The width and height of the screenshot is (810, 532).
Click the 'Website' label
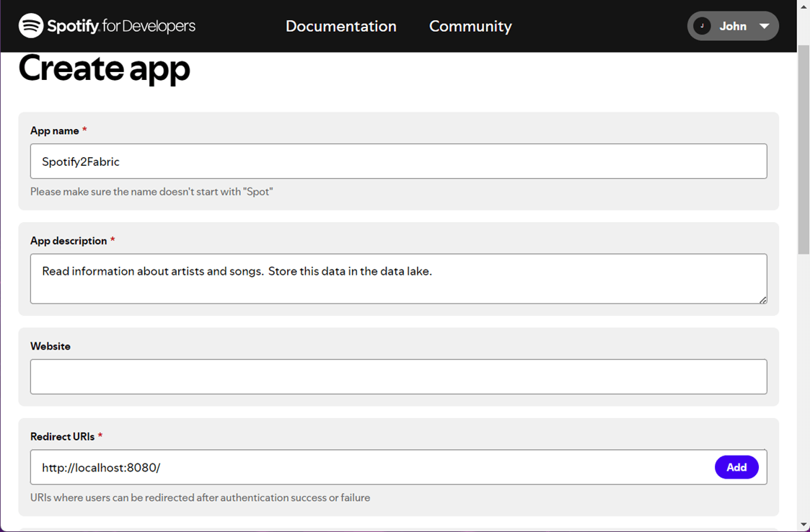pyautogui.click(x=50, y=346)
